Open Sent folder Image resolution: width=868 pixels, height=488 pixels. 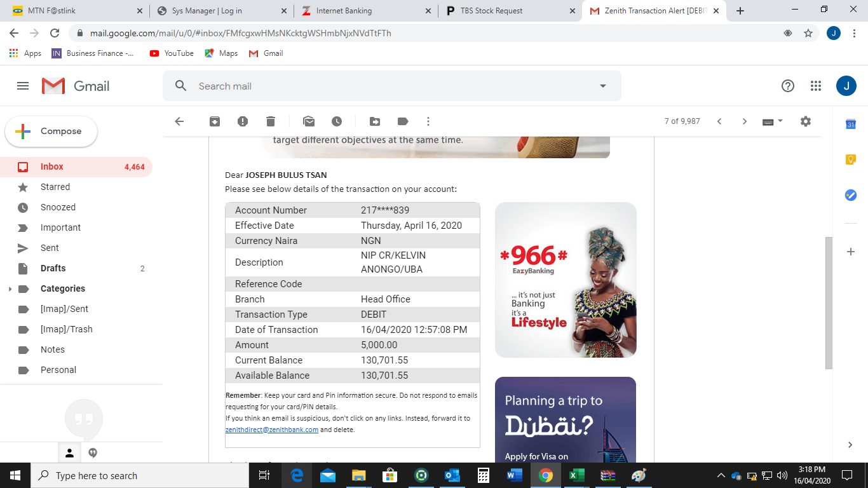(x=76, y=248)
